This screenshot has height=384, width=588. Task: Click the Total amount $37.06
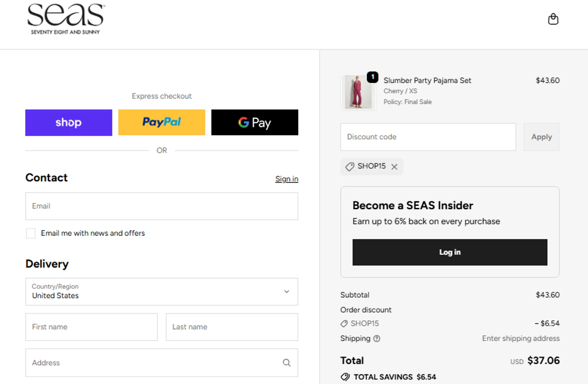[543, 360]
